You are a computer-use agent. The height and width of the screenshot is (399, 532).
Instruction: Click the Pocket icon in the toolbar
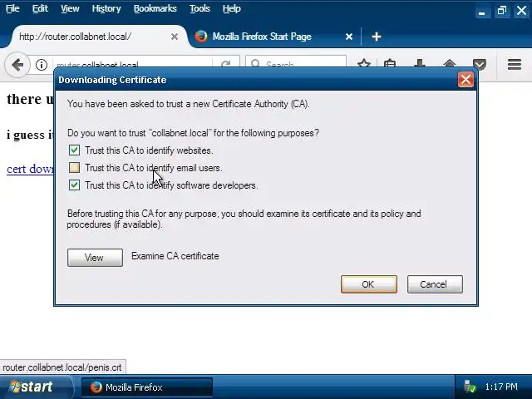point(480,63)
